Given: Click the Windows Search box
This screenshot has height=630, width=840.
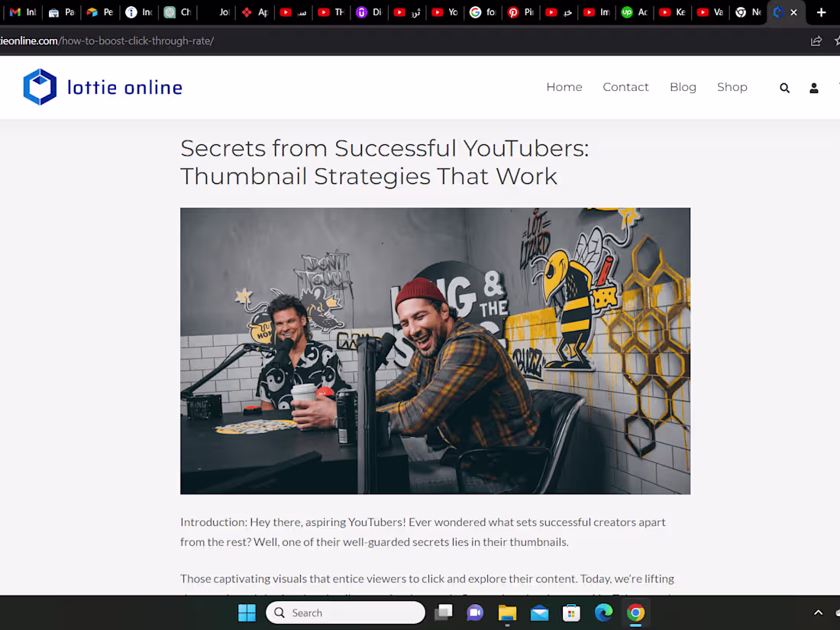Looking at the screenshot, I should pos(344,612).
